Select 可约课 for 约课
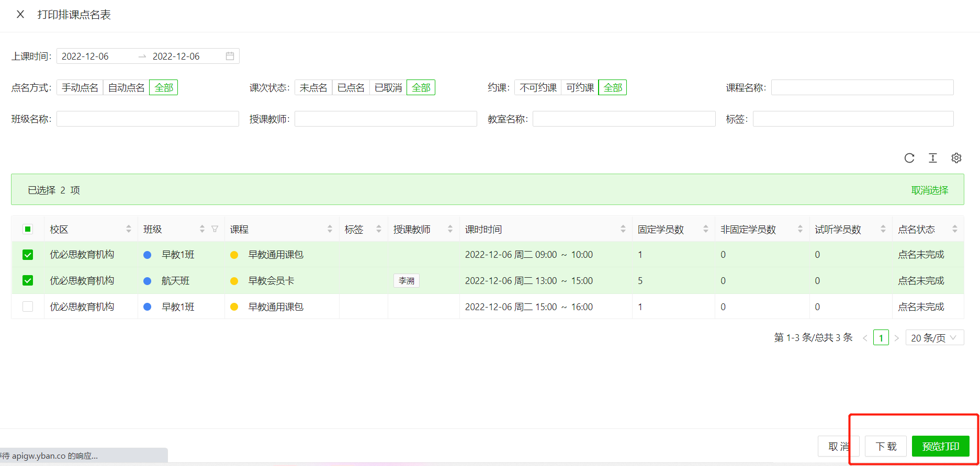The image size is (980, 466). pos(580,87)
